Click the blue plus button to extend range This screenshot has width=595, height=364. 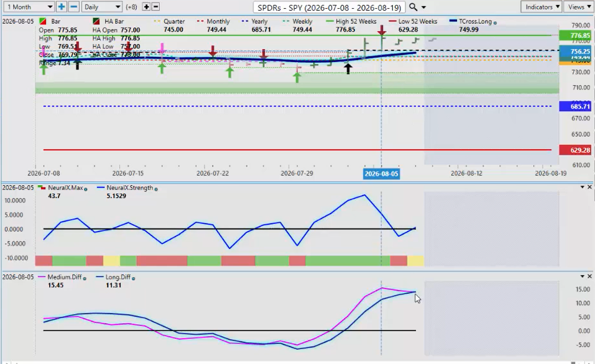pos(61,7)
